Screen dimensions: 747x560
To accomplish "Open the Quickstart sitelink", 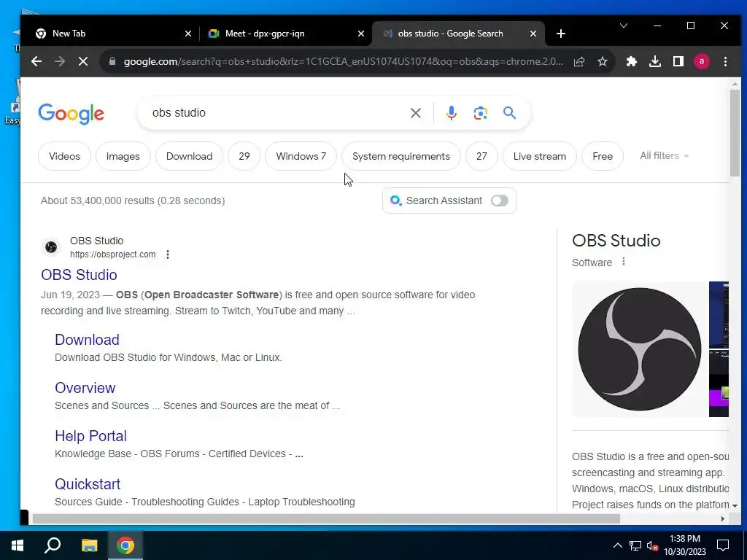I will tap(88, 484).
